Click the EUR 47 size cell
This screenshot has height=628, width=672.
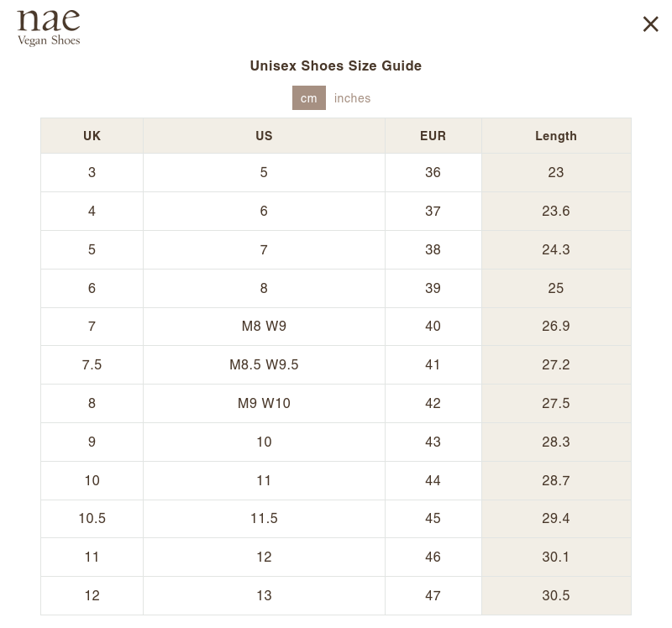coord(433,595)
